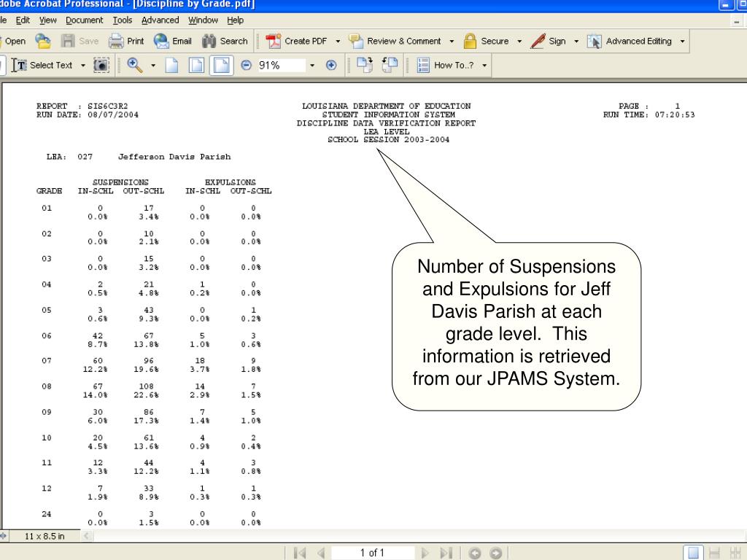The width and height of the screenshot is (747, 560).
Task: Click the horizontal scrollbar left arrow
Action: coord(87,536)
